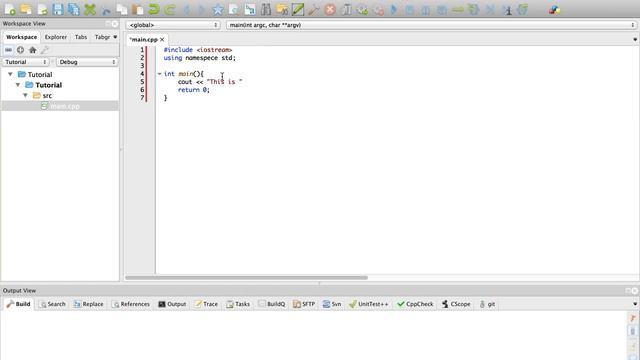Start the debugger with the blue play icon
The image size is (640, 360).
tap(394, 9)
